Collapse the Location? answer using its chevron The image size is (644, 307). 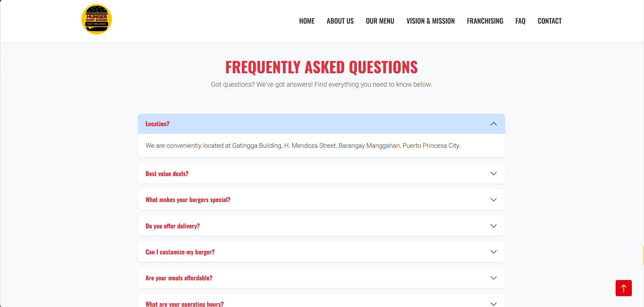(x=493, y=124)
